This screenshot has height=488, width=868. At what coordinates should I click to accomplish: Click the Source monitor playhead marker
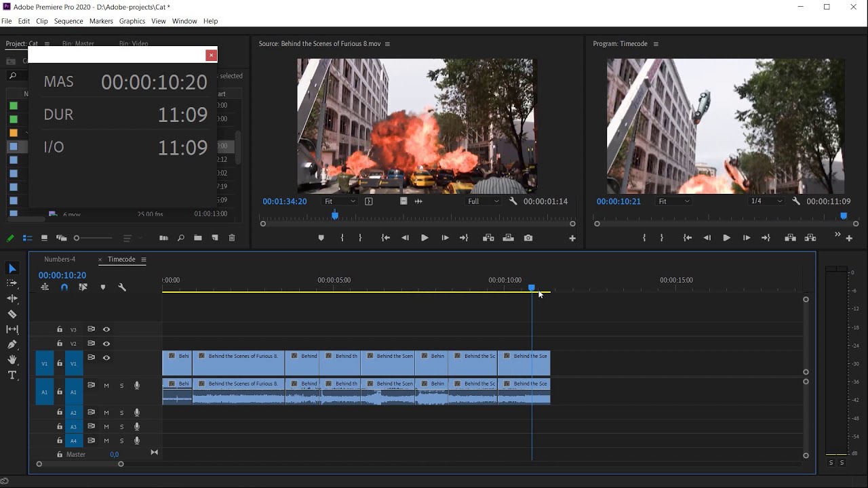tap(335, 216)
